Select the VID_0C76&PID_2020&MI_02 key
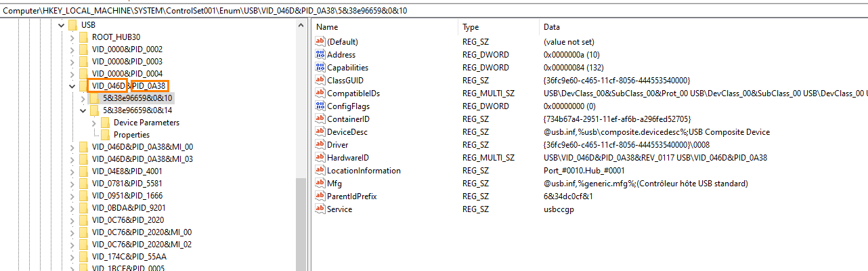The width and height of the screenshot is (868, 271). 142,245
